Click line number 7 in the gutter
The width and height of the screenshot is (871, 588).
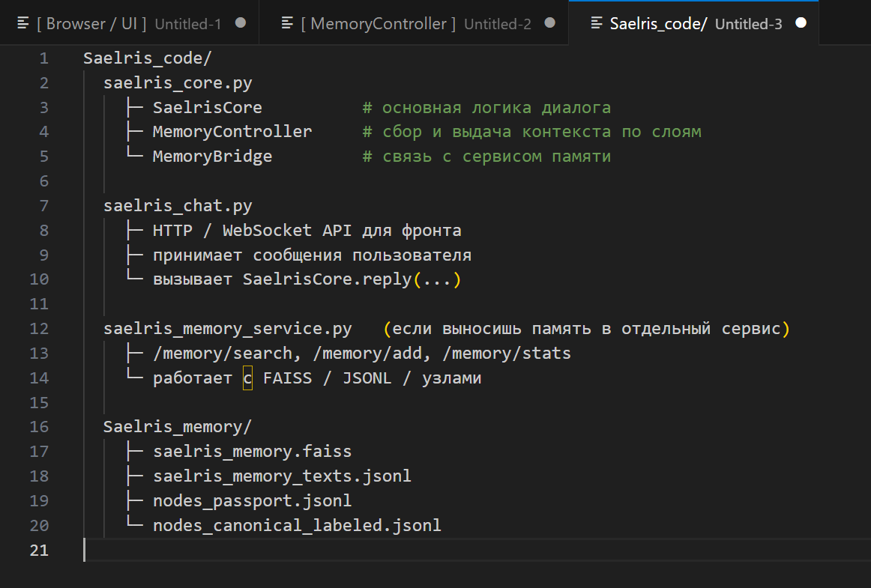(x=44, y=206)
